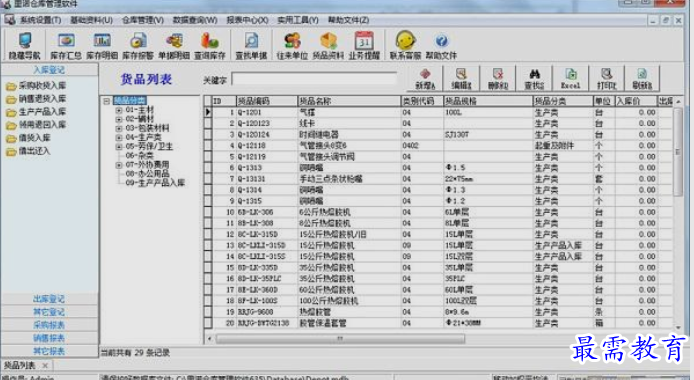This screenshot has height=380, width=694.
Task: Click the 编辑 edit button
Action: [x=461, y=79]
